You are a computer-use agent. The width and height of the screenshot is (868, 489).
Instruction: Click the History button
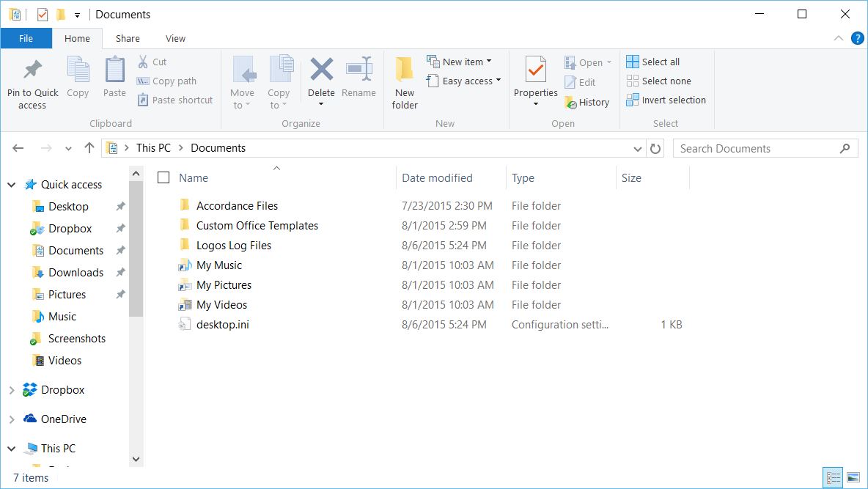(588, 102)
